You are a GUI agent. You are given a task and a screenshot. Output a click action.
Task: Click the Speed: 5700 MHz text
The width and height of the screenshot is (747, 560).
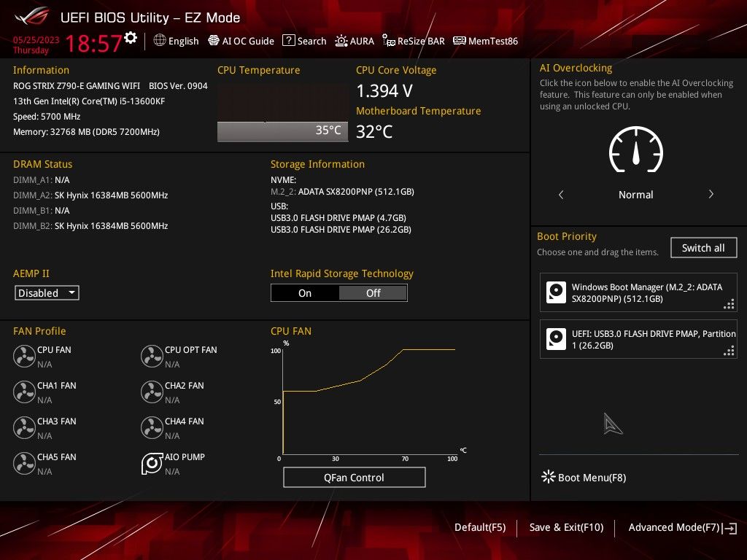(x=47, y=116)
